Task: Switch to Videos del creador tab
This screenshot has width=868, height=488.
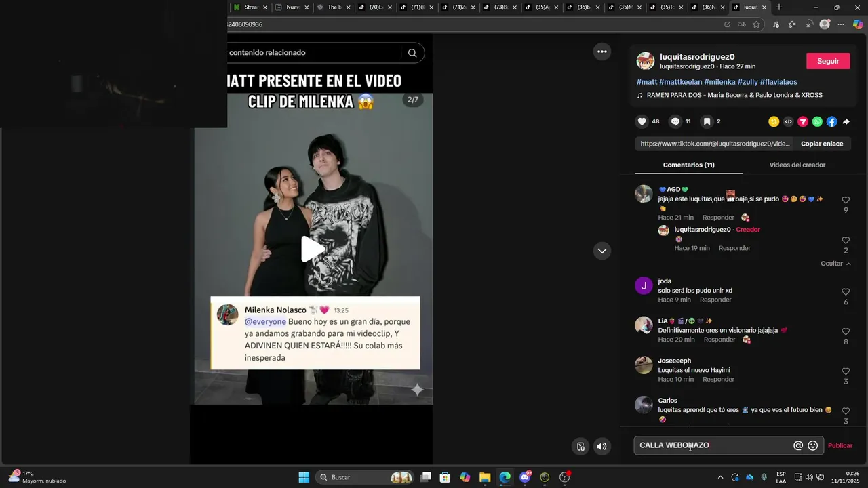Action: 797,165
